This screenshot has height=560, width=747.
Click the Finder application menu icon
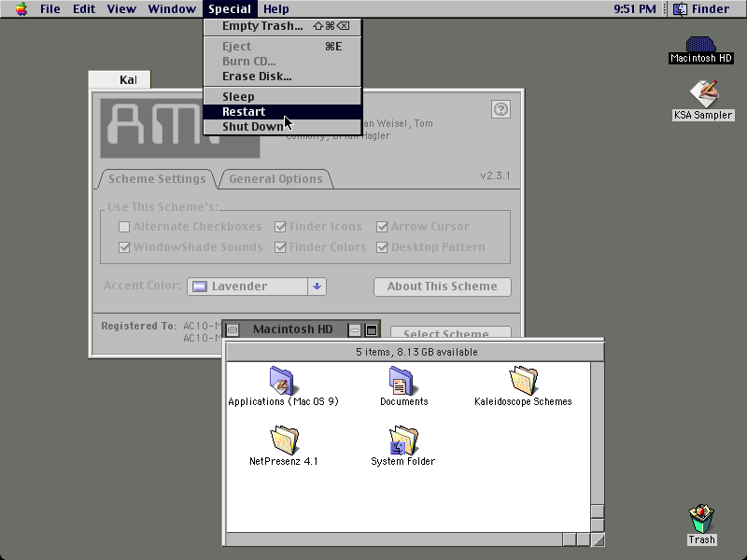pyautogui.click(x=681, y=8)
